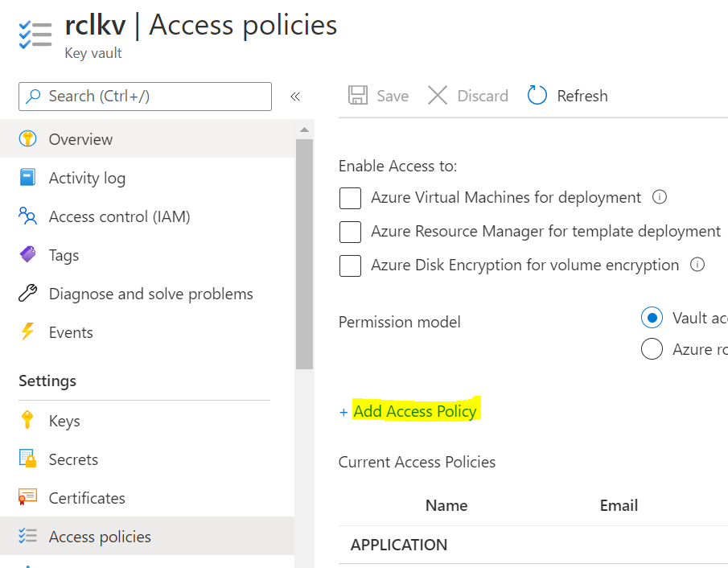
Task: Select Access policies in sidebar
Action: pos(147,536)
